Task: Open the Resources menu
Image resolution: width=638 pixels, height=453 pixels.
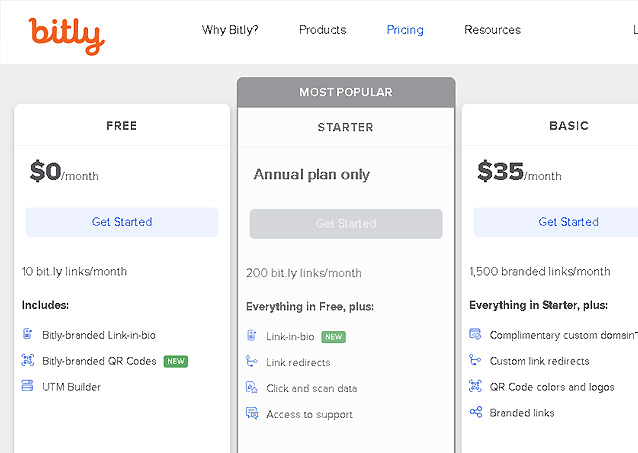Action: (492, 30)
